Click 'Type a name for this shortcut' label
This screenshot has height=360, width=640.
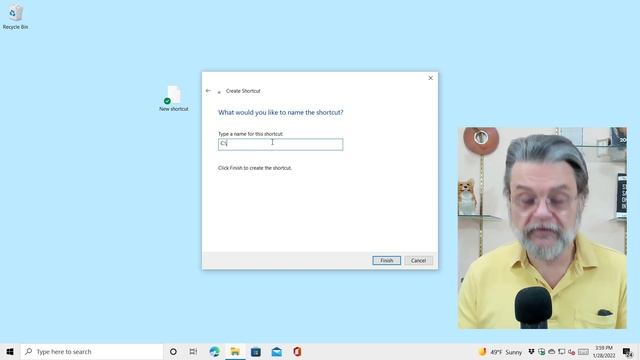250,134
